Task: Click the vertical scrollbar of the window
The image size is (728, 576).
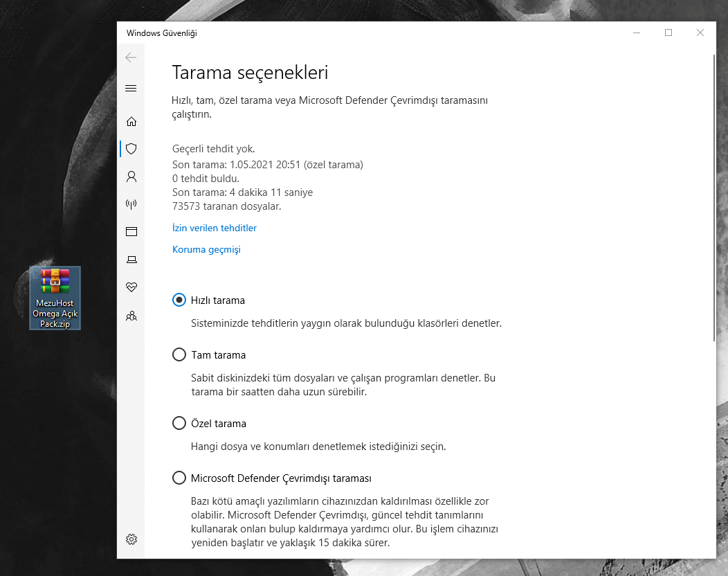Action: pos(713,198)
